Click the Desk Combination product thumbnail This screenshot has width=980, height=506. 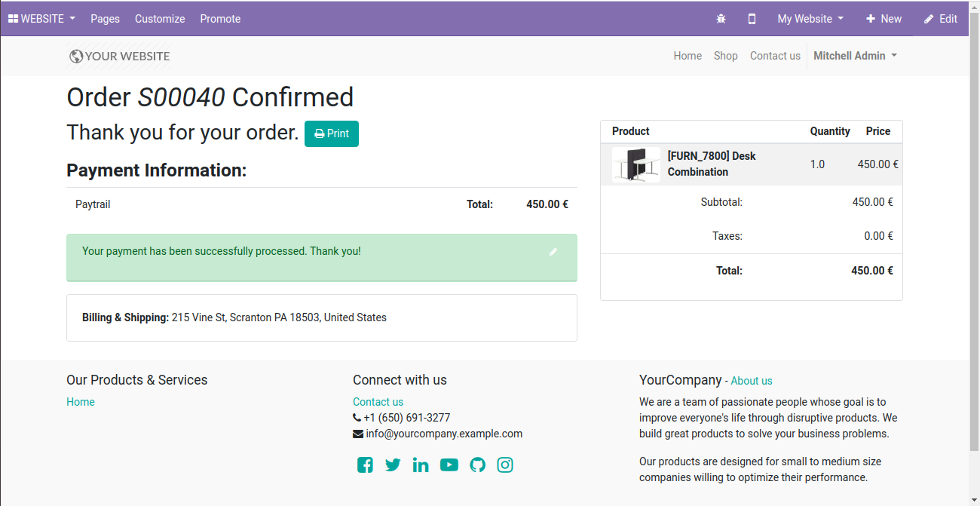tap(635, 164)
